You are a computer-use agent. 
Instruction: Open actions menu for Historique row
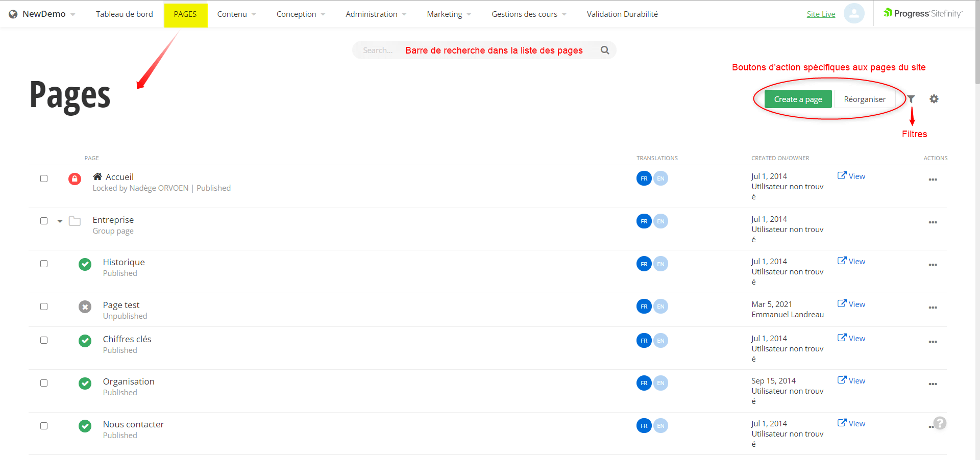[933, 265]
